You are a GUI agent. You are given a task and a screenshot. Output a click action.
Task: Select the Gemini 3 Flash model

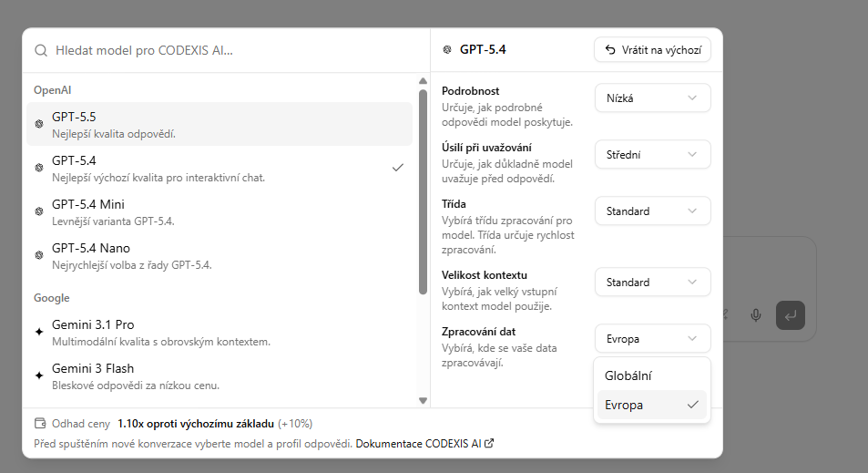[x=220, y=375]
